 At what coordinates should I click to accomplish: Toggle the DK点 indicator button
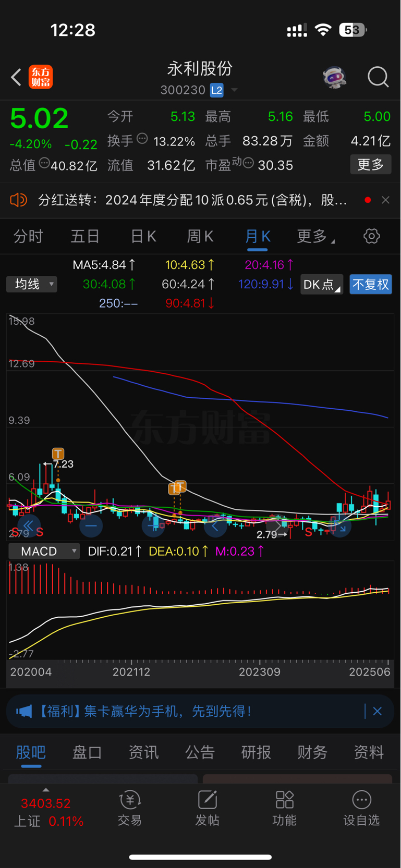pyautogui.click(x=321, y=285)
